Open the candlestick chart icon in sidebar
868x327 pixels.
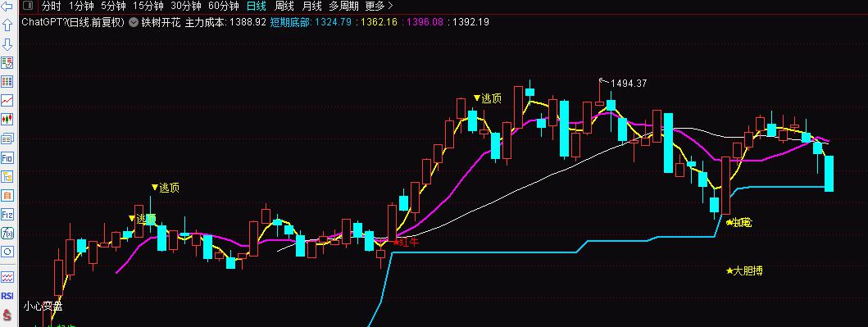(x=7, y=119)
